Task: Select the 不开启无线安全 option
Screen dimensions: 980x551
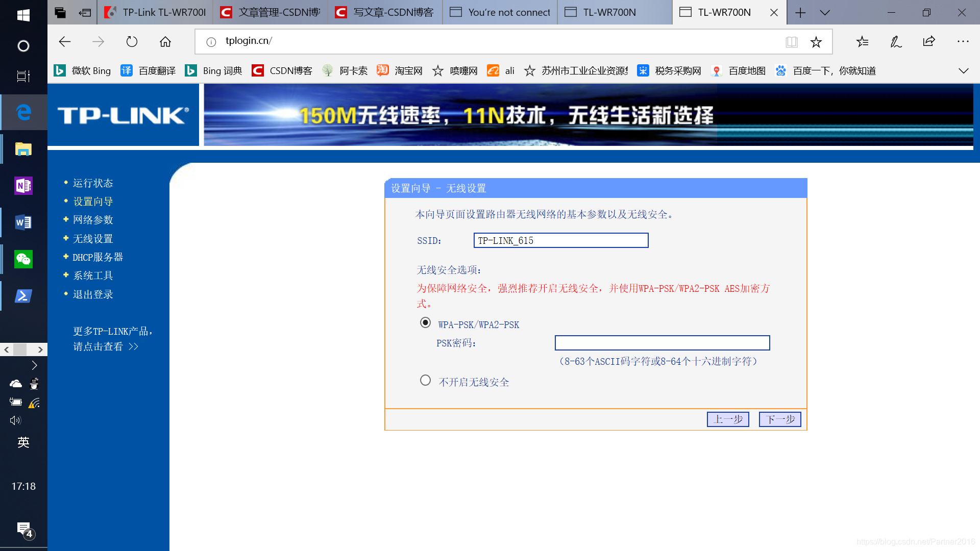Action: [425, 380]
